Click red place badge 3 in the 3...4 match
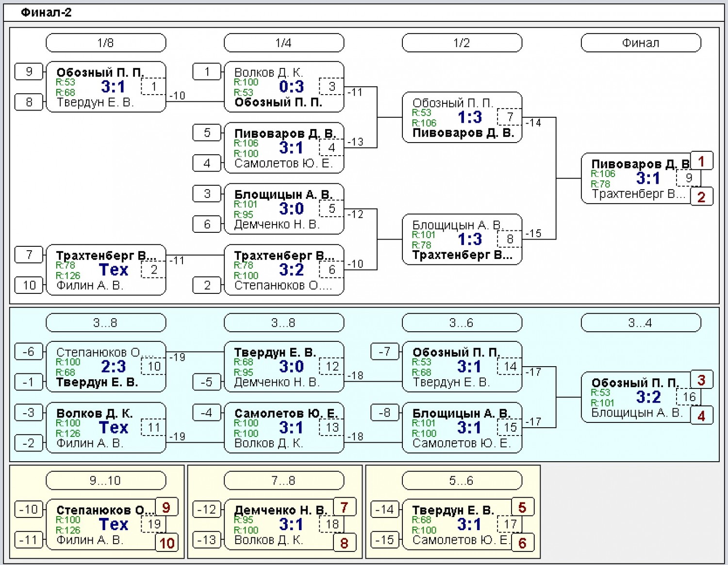Image resolution: width=728 pixels, height=565 pixels. click(x=701, y=380)
